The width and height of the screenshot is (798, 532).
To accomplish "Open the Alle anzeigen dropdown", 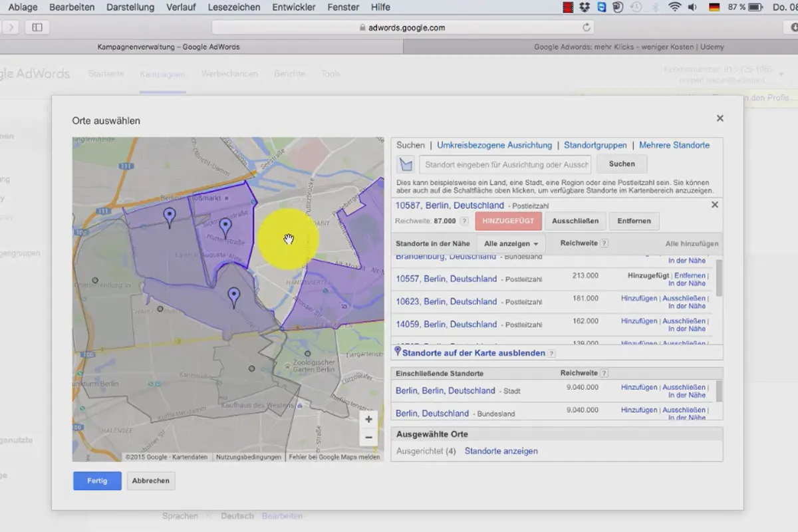I will [511, 244].
